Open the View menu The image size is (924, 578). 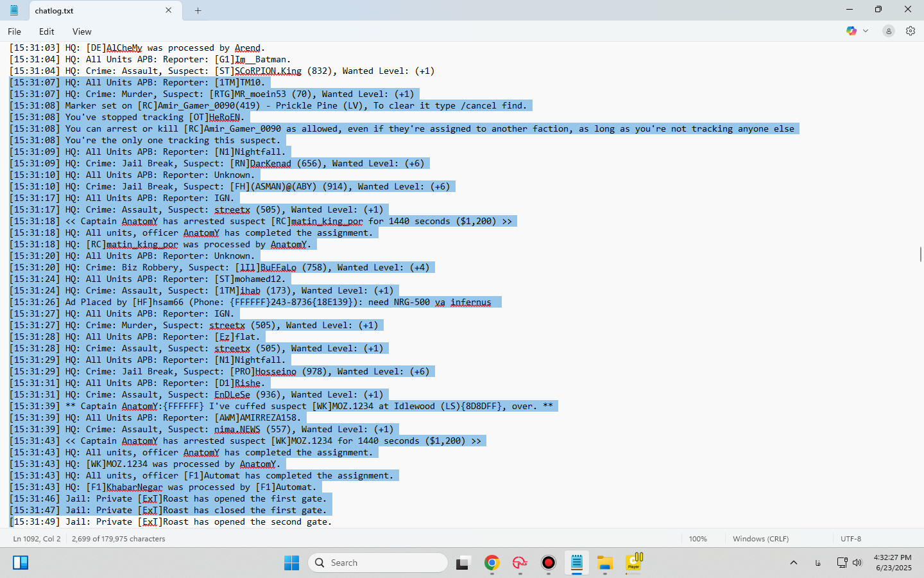tap(81, 31)
